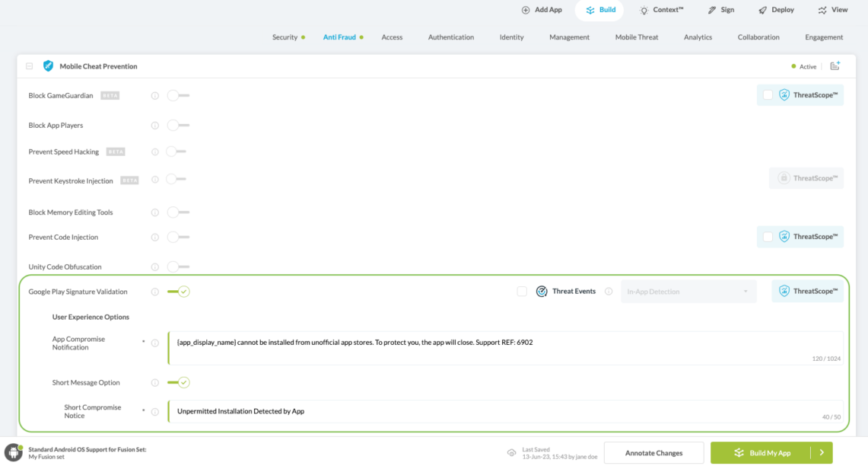Collapse the Mobile Cheat Prevention section
868x466 pixels.
(30, 66)
